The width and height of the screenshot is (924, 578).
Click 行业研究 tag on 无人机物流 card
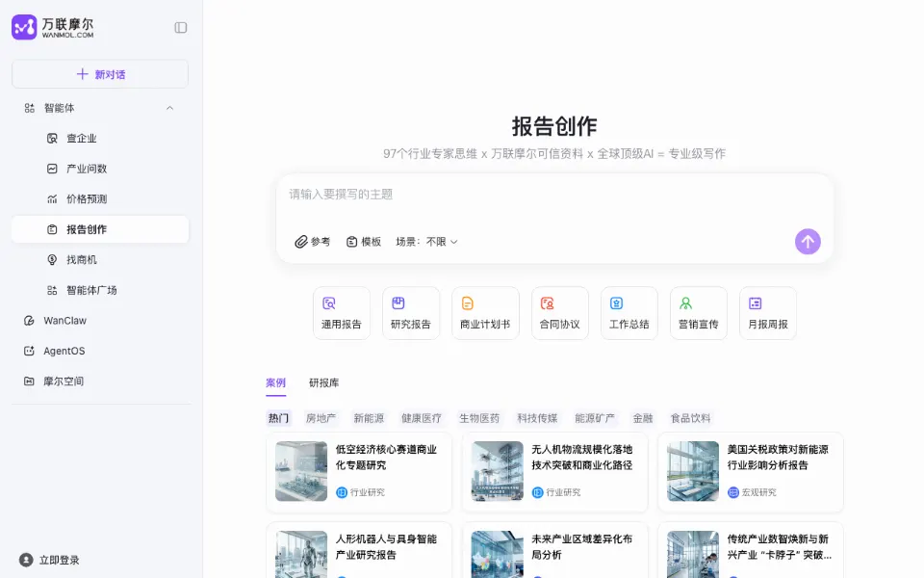pos(557,492)
